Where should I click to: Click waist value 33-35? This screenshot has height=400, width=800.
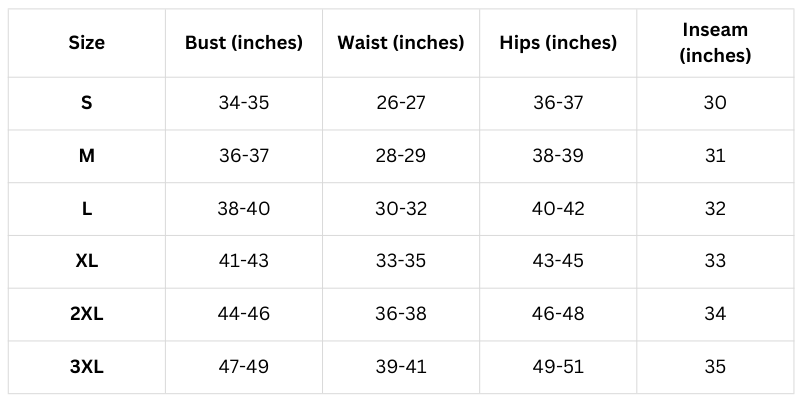tap(401, 261)
